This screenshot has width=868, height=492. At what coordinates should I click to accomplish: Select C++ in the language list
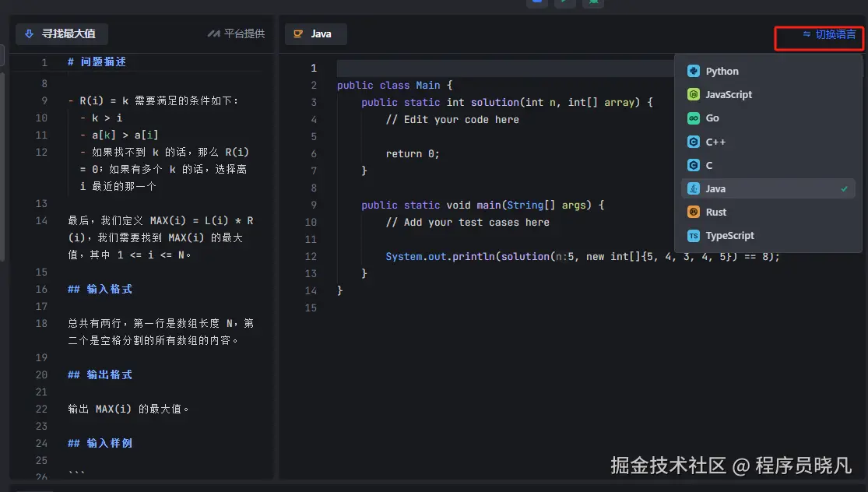coord(768,142)
